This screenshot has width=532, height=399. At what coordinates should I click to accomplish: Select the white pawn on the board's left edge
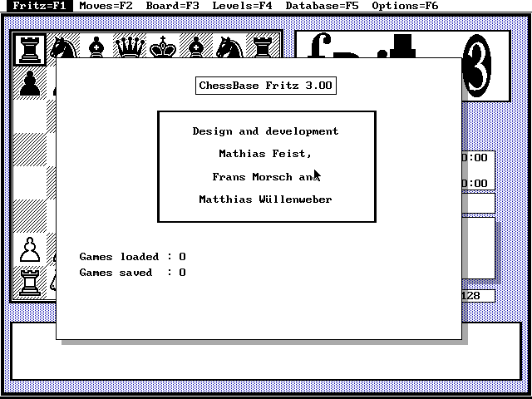pyautogui.click(x=30, y=249)
